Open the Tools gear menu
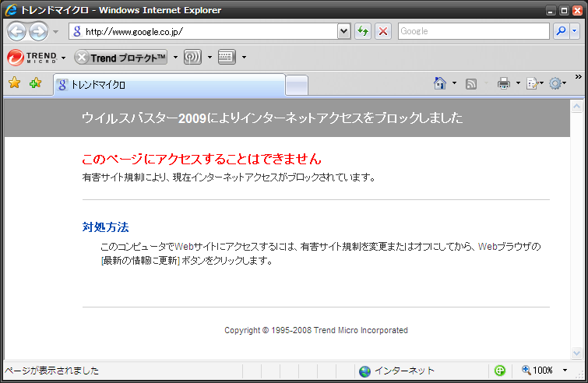The width and height of the screenshot is (588, 383). point(558,83)
